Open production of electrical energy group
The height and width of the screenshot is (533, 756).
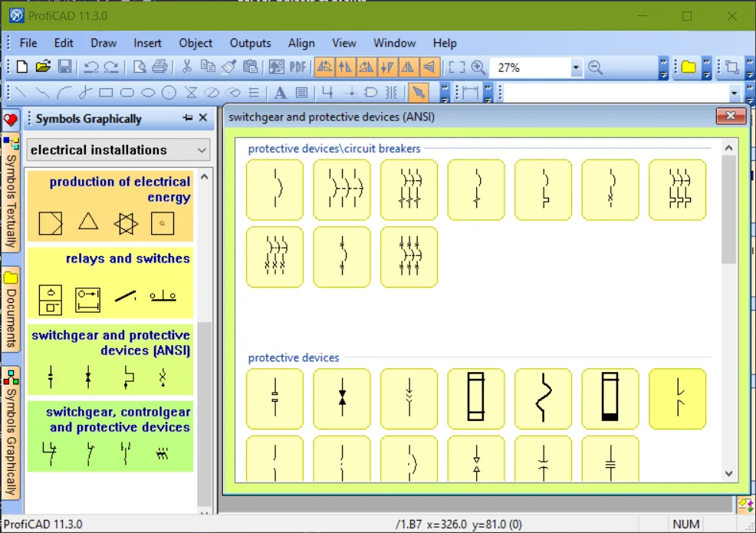pos(110,206)
